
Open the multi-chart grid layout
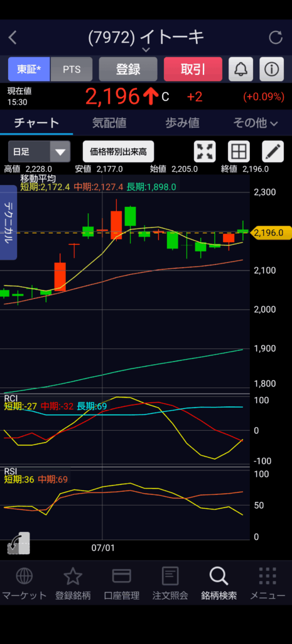click(239, 152)
